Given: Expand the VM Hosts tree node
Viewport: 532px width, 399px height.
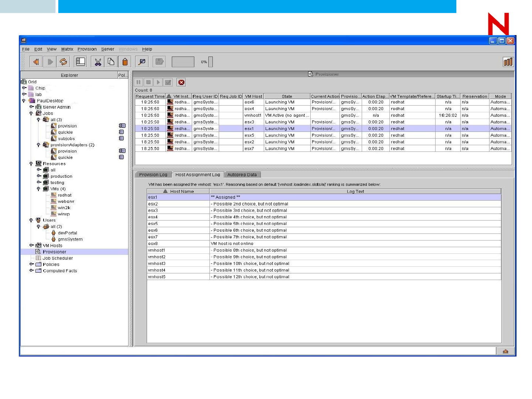Looking at the screenshot, I should point(31,245).
